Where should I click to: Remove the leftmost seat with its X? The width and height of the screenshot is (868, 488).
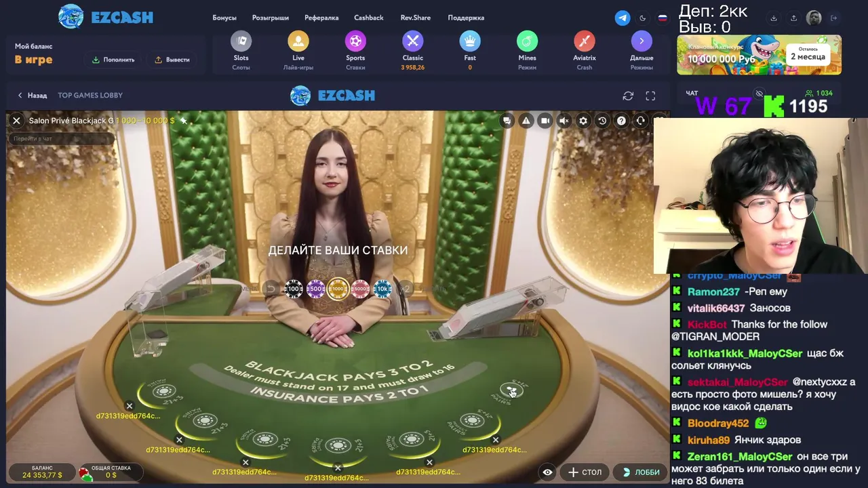coord(130,406)
